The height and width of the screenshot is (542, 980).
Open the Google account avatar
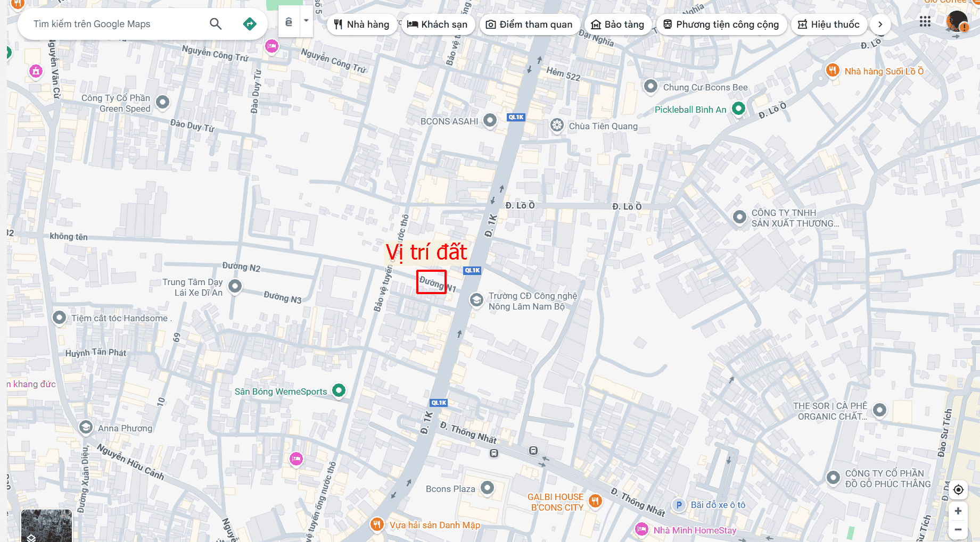[957, 22]
